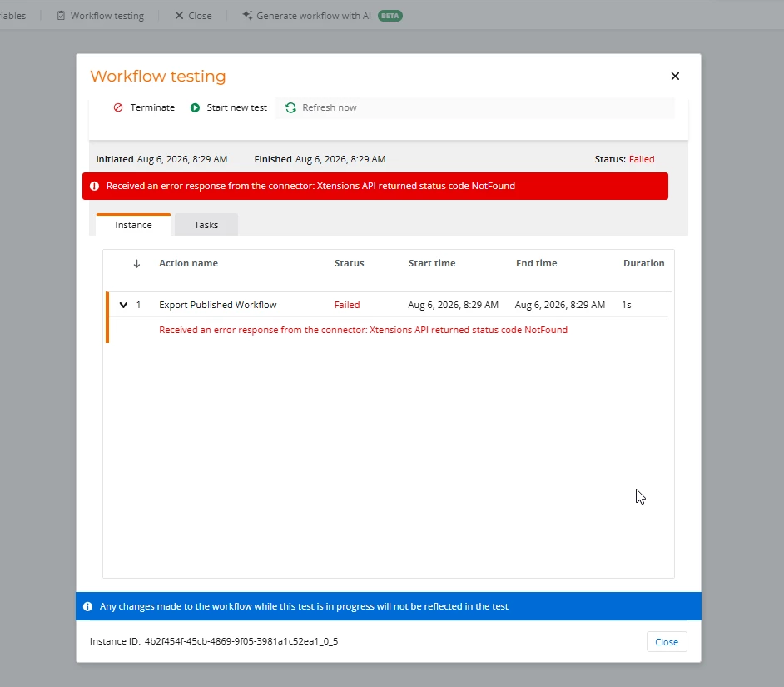Click the sort arrow in table header
The width and height of the screenshot is (784, 687).
pyautogui.click(x=136, y=264)
